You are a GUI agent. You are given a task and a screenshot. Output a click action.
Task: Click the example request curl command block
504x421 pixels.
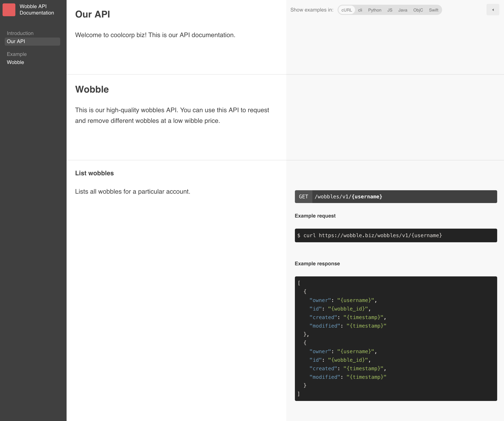coord(396,235)
